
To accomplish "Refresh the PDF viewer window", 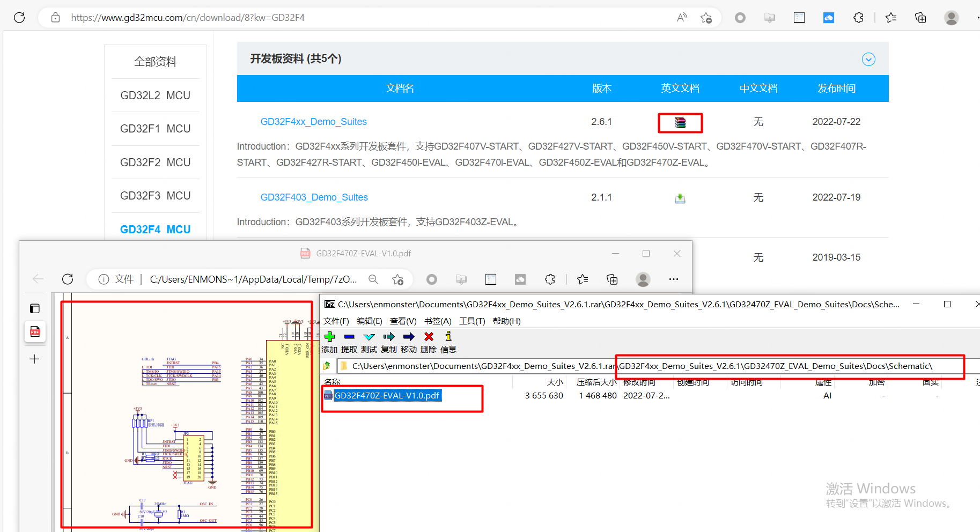I will pyautogui.click(x=68, y=279).
